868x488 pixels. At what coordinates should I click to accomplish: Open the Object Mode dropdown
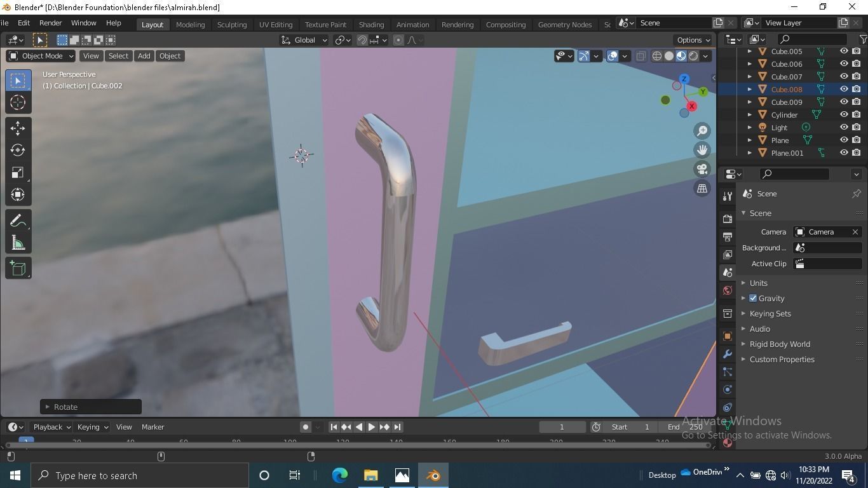click(x=41, y=56)
